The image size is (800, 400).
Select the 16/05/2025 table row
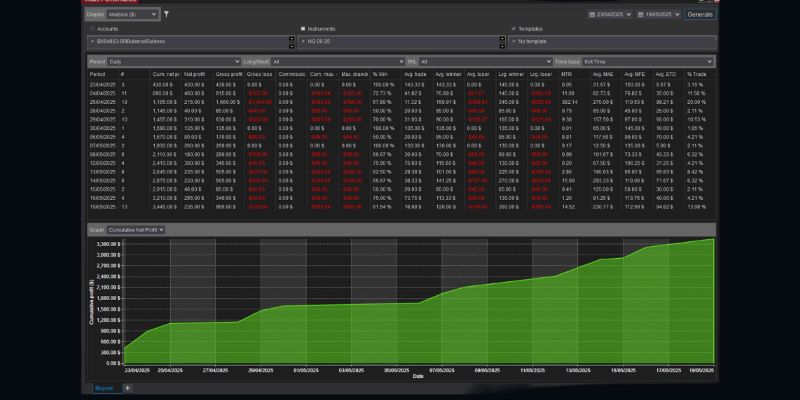pyautogui.click(x=402, y=198)
